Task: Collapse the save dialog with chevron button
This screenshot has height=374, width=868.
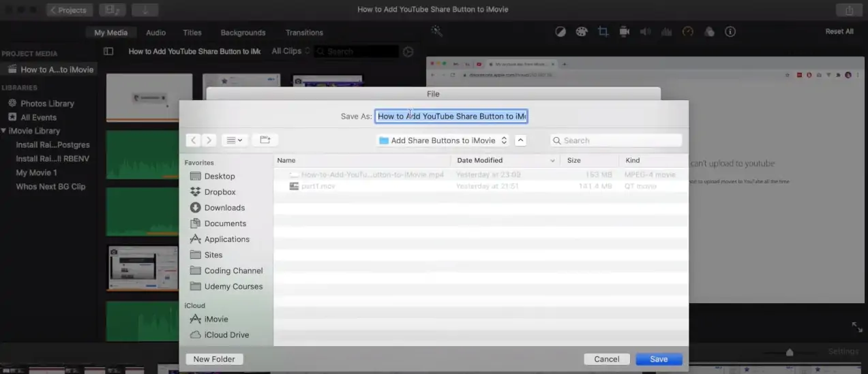Action: point(520,140)
